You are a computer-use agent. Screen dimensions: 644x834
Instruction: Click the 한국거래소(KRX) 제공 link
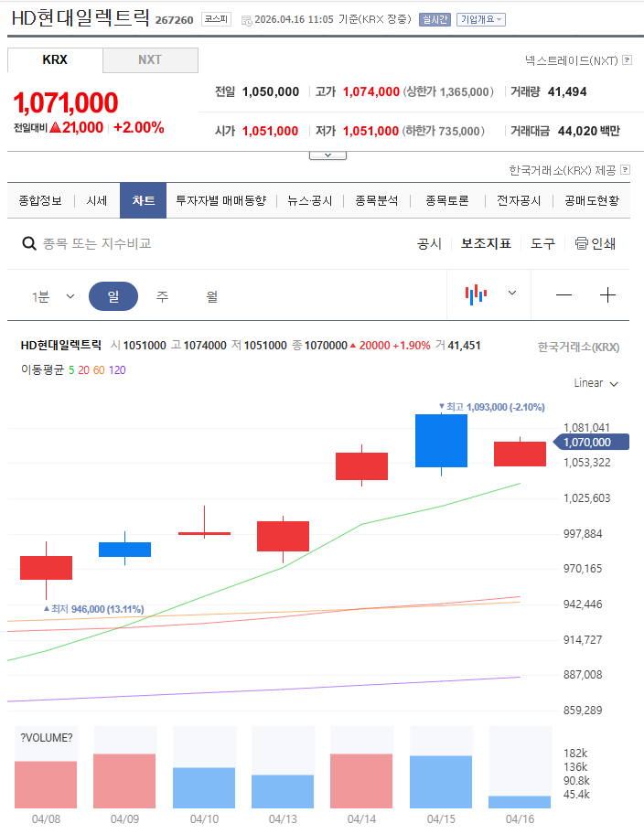[563, 170]
